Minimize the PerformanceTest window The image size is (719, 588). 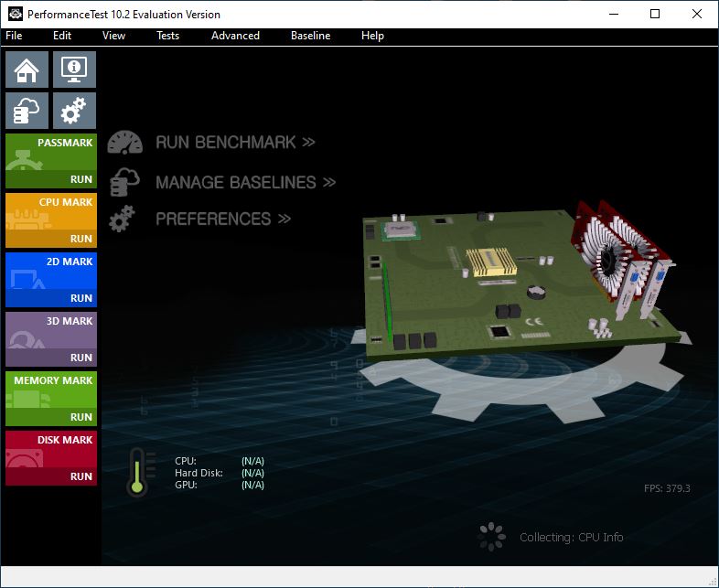[x=614, y=15]
